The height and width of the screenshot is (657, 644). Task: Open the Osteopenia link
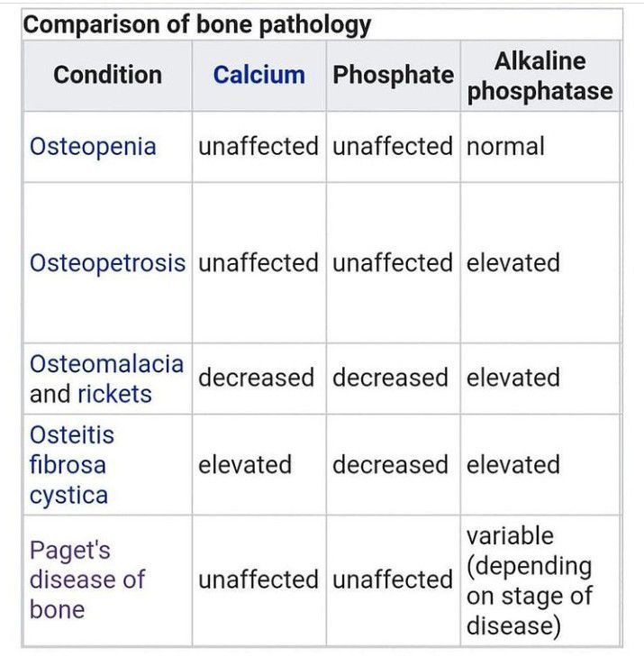click(93, 147)
